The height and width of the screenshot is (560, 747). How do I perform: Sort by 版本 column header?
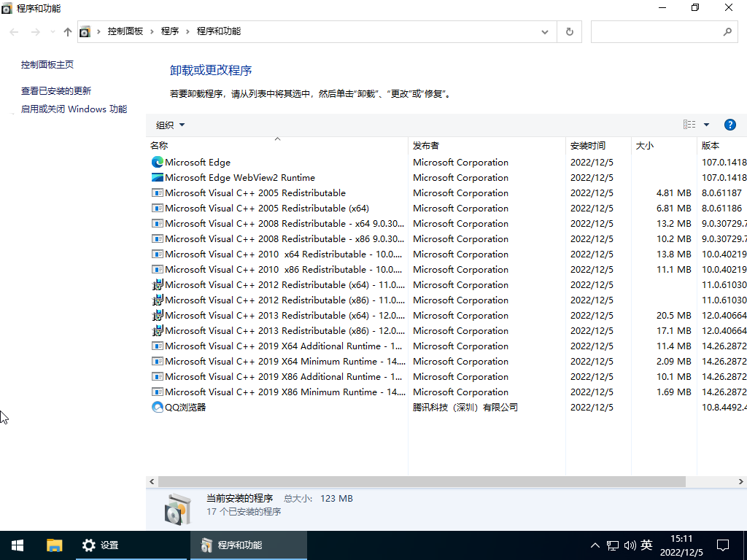(x=721, y=145)
